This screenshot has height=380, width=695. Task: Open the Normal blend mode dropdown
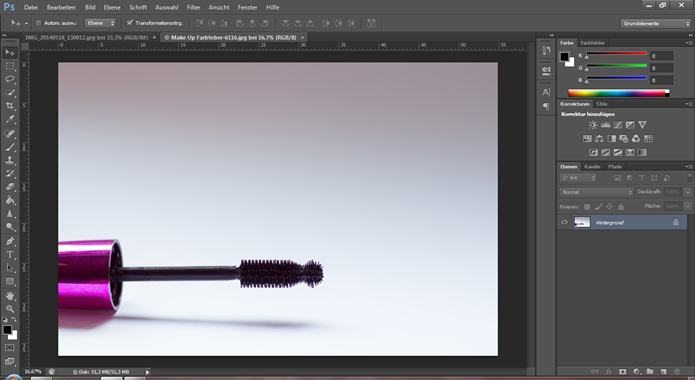point(596,192)
